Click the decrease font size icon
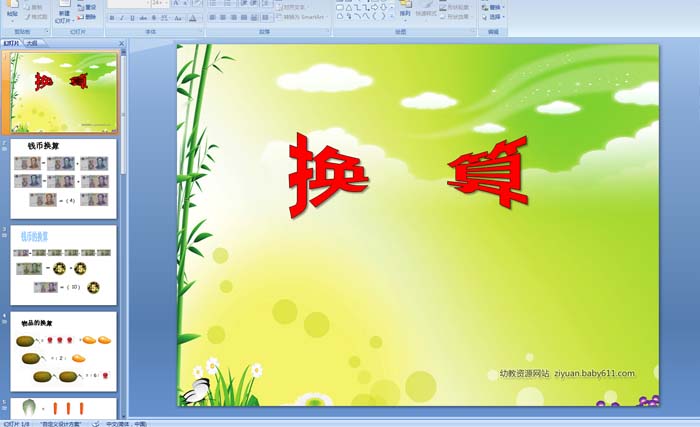 tap(185, 3)
